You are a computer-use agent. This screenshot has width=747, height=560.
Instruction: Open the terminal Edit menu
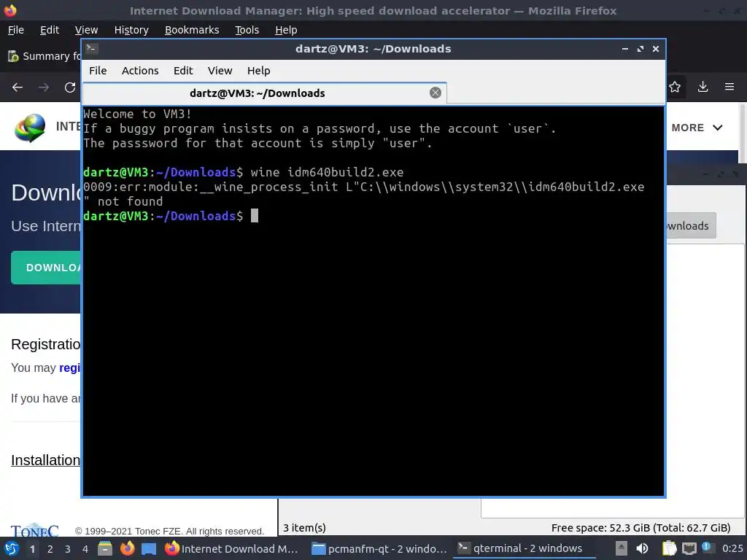[183, 71]
